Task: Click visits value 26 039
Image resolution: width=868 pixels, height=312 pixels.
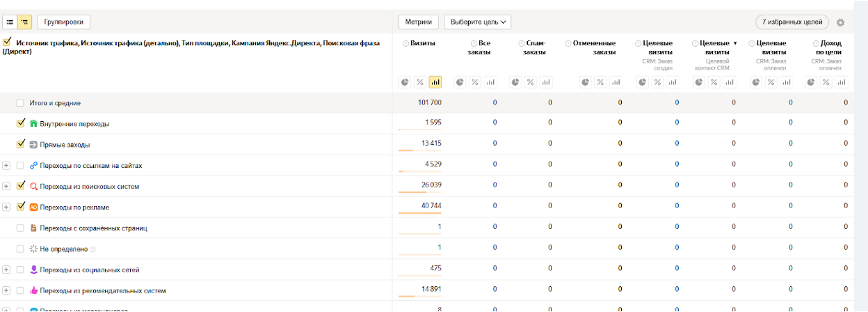Action: tap(431, 187)
